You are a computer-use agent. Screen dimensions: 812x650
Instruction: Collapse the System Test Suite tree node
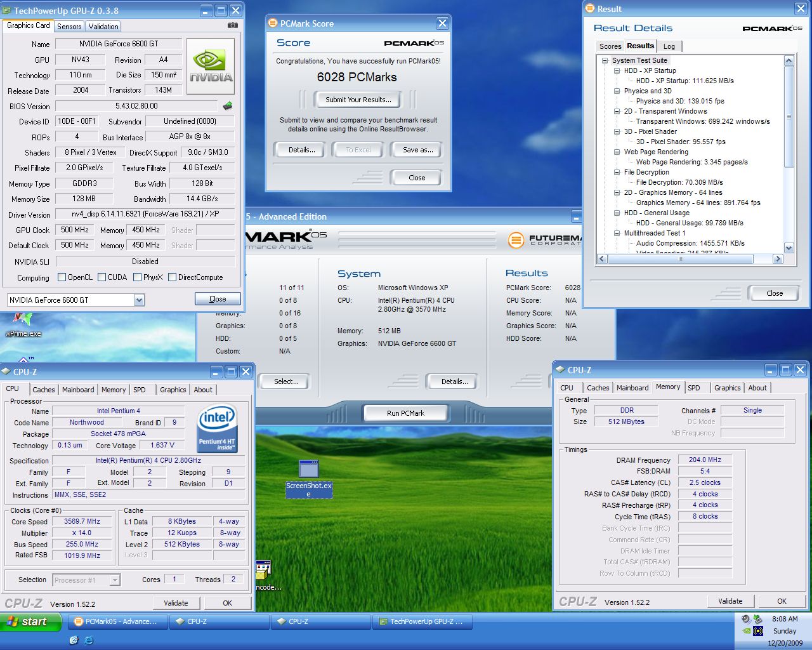click(x=605, y=60)
